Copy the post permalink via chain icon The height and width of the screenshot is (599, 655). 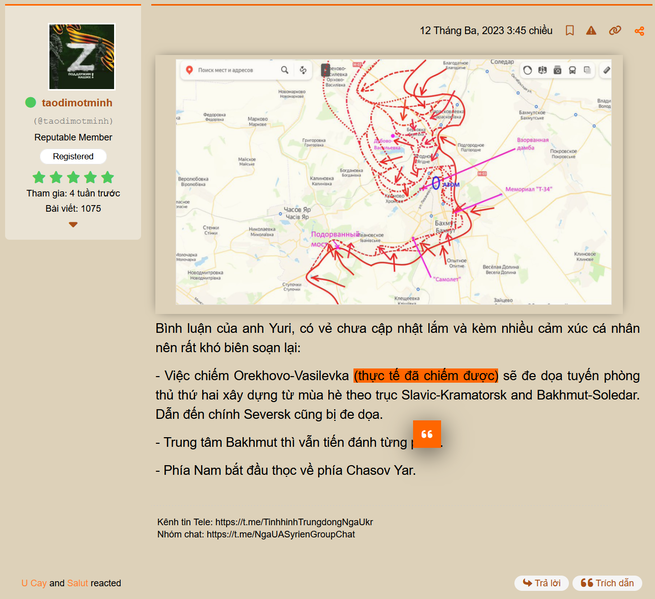point(615,31)
